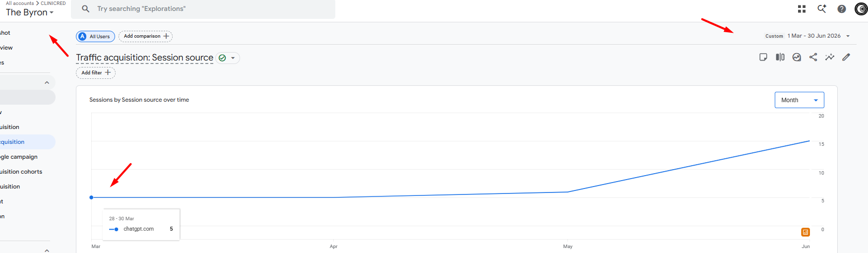Click the compare columns icon
The width and height of the screenshot is (868, 253).
pos(780,57)
